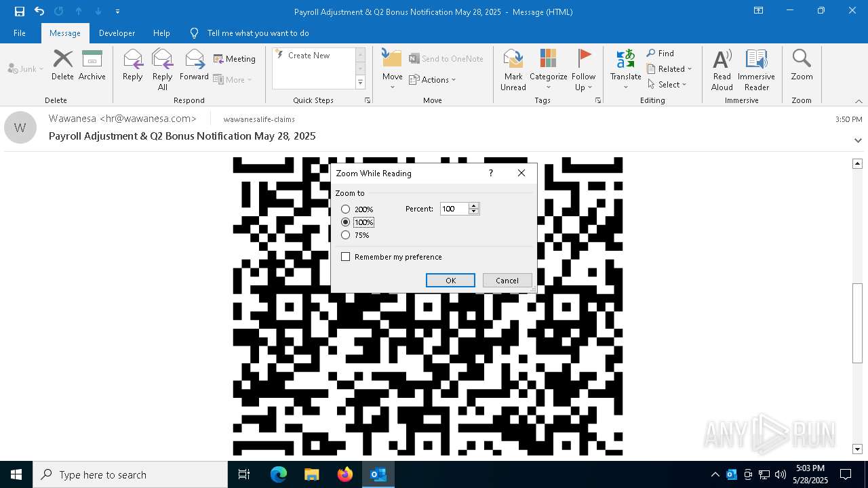Open the Move folder button
Screen dimensions: 868x488
point(393,70)
